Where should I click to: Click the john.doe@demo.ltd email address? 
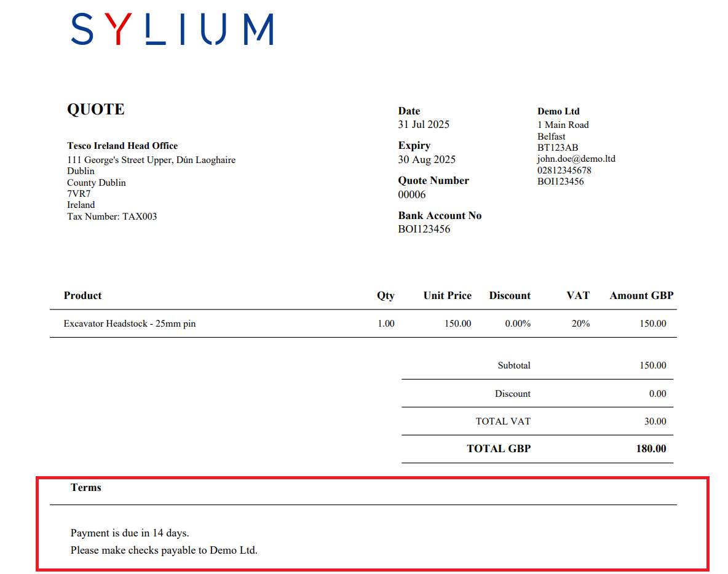point(576,159)
